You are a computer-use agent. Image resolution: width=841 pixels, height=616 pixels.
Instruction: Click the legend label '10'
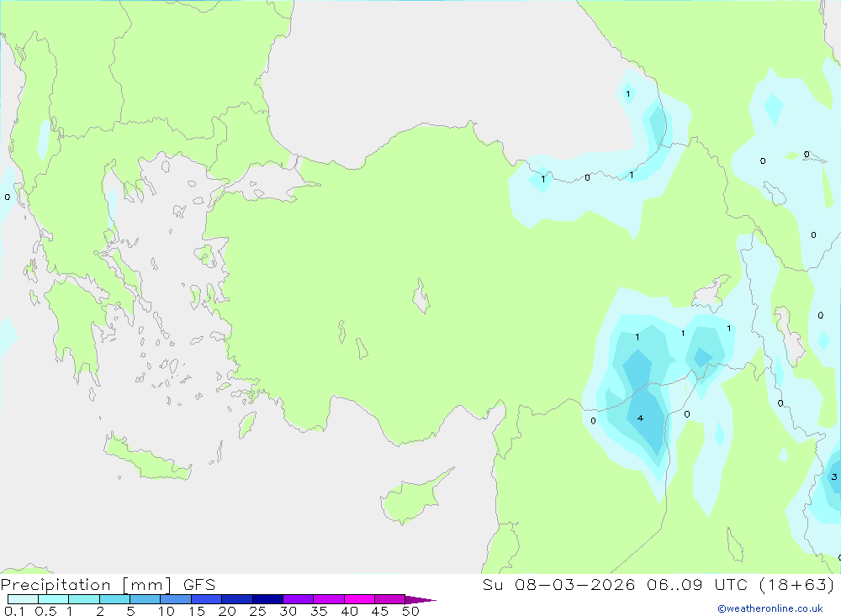coord(167,611)
